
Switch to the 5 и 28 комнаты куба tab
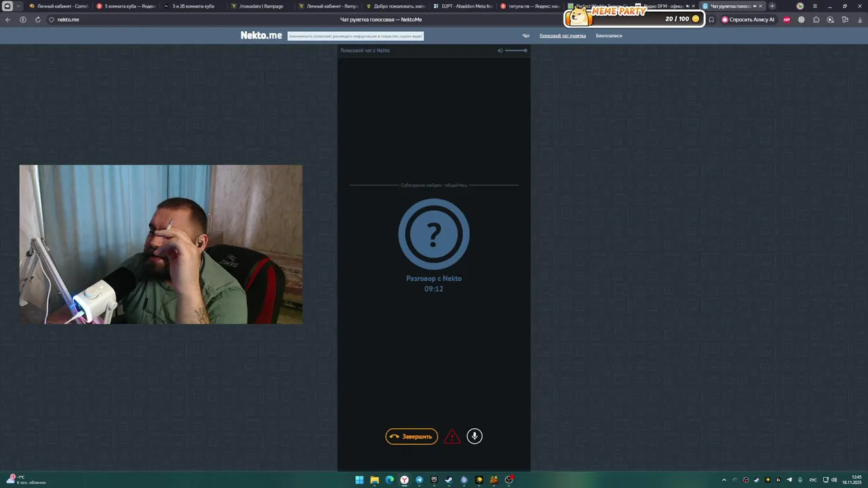193,6
